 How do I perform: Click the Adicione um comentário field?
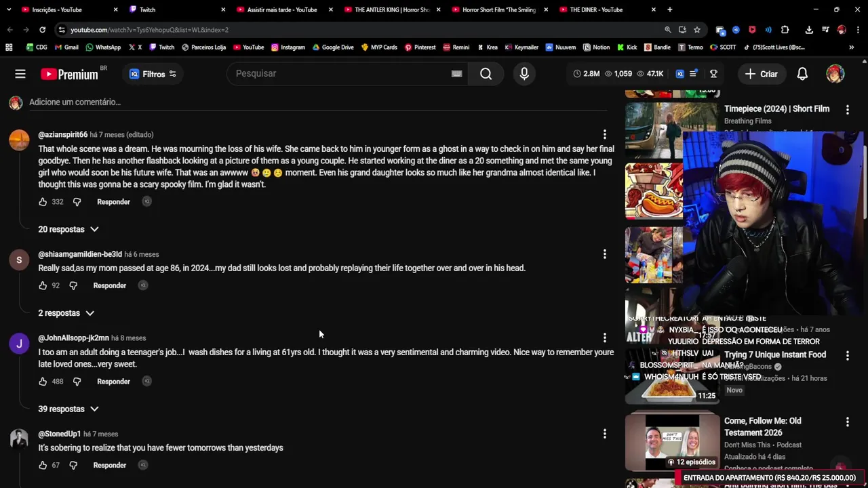[319, 102]
